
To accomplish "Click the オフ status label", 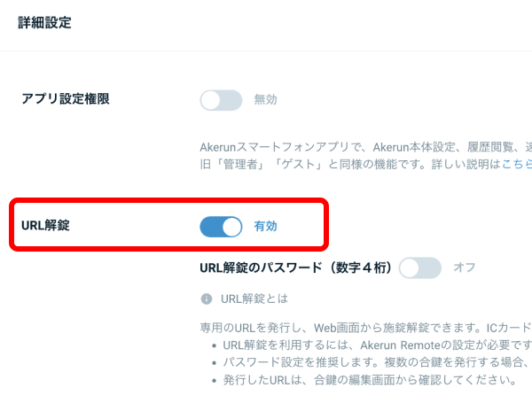I will pyautogui.click(x=464, y=268).
